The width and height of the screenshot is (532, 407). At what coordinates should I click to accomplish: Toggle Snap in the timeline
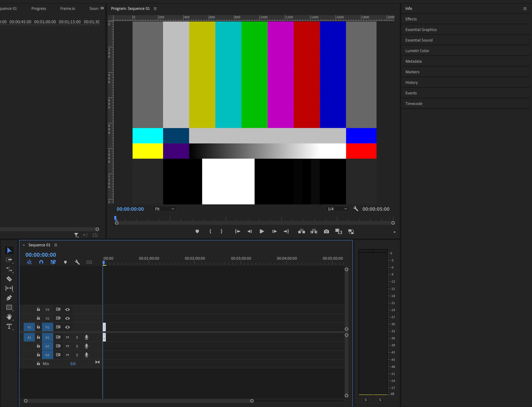tap(41, 262)
